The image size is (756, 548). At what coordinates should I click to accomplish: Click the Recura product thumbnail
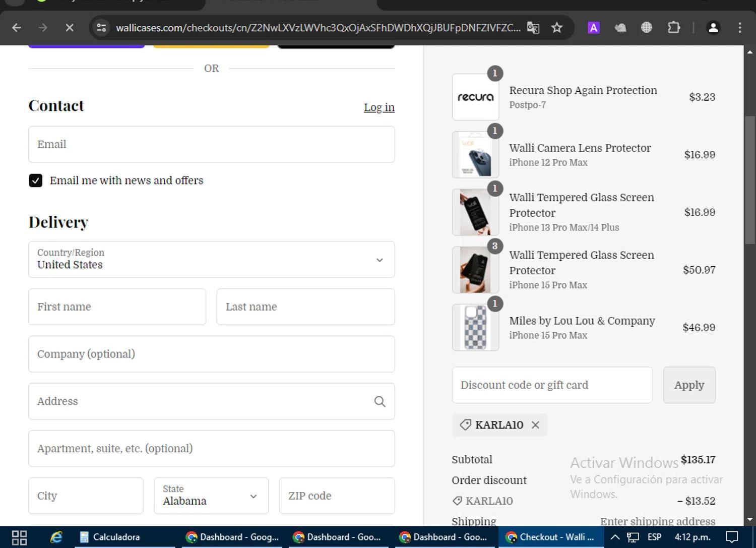475,97
